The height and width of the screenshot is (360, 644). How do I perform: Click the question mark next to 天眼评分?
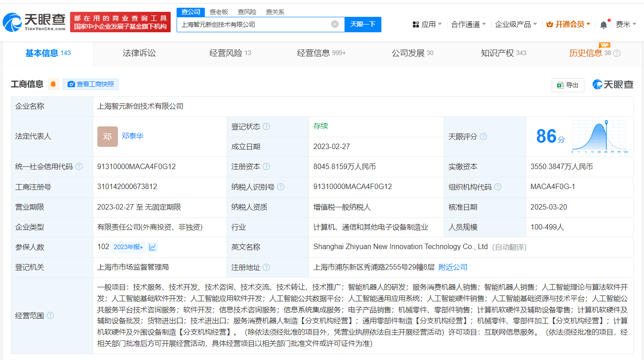pyautogui.click(x=483, y=136)
